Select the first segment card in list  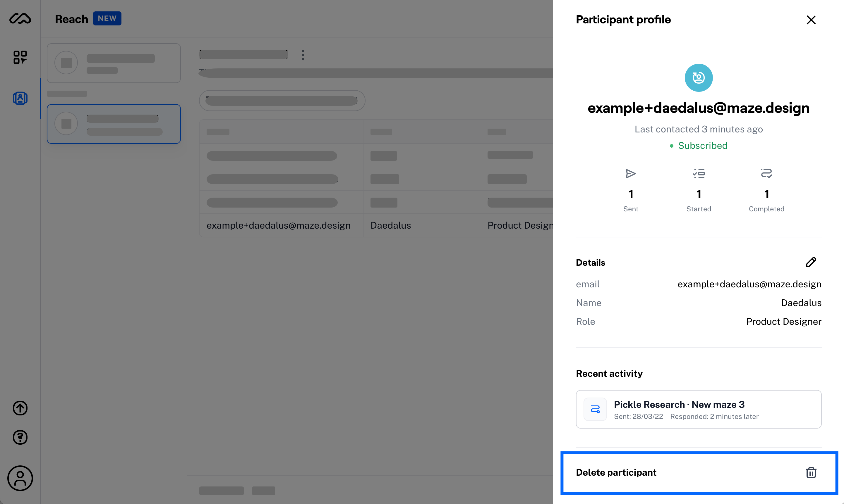click(114, 63)
